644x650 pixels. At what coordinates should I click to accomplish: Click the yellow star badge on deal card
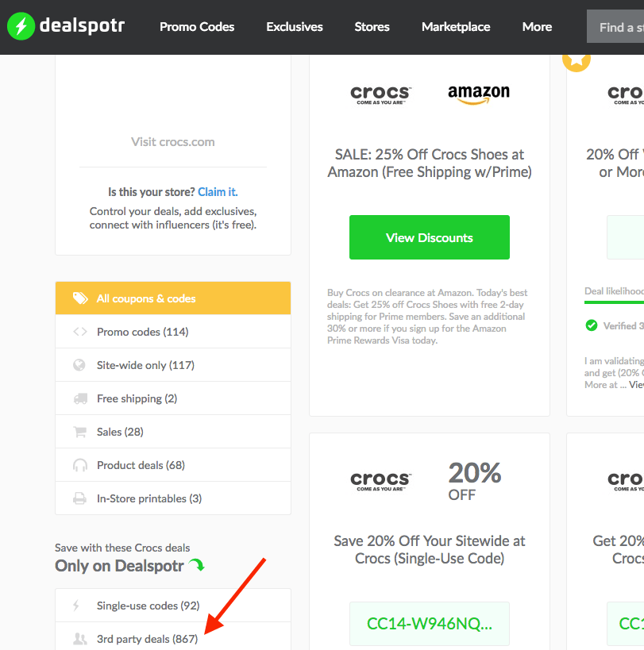coord(577,60)
